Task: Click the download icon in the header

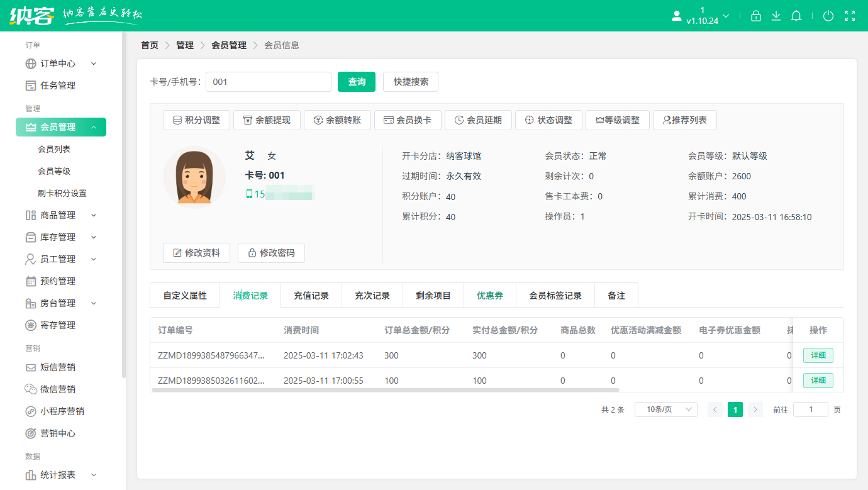Action: pyautogui.click(x=776, y=15)
